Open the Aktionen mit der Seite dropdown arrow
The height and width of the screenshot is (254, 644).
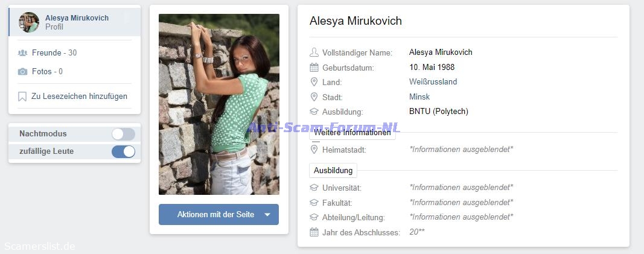267,215
